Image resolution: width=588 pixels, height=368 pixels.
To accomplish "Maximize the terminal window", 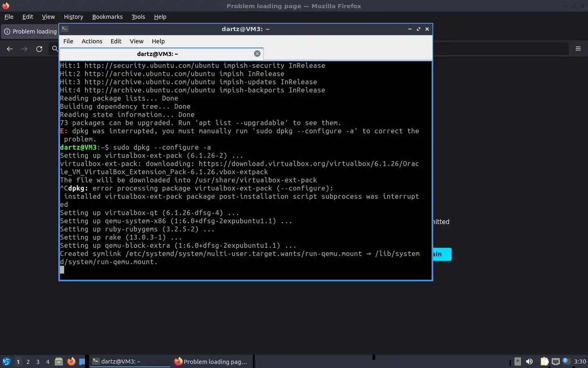I will pyautogui.click(x=418, y=29).
